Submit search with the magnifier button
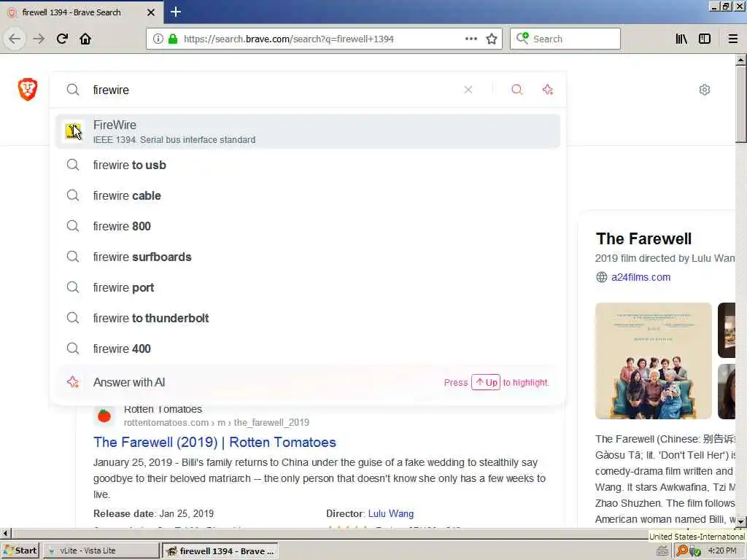The height and width of the screenshot is (560, 747). [517, 90]
